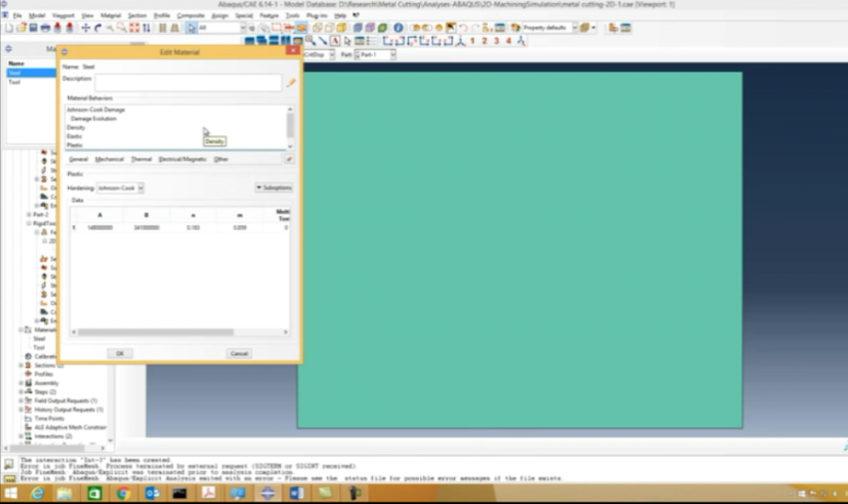Select Elastic in Material Behaviors list

pos(74,137)
